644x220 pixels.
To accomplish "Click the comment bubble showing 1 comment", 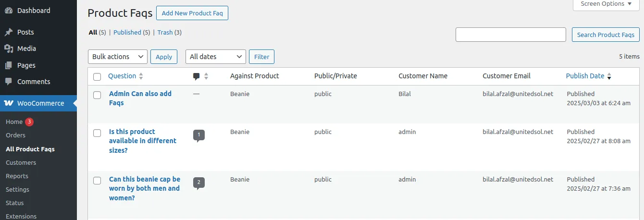I will click(198, 135).
